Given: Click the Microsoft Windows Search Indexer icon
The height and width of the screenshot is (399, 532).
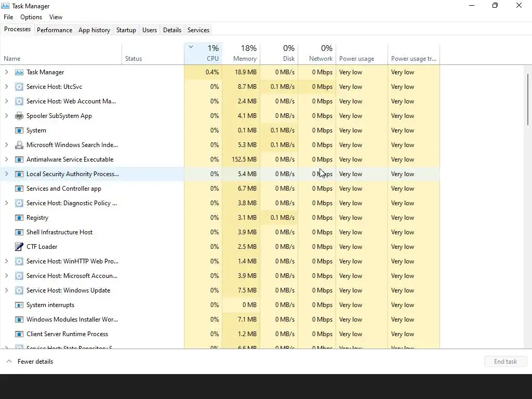Looking at the screenshot, I should tap(19, 145).
